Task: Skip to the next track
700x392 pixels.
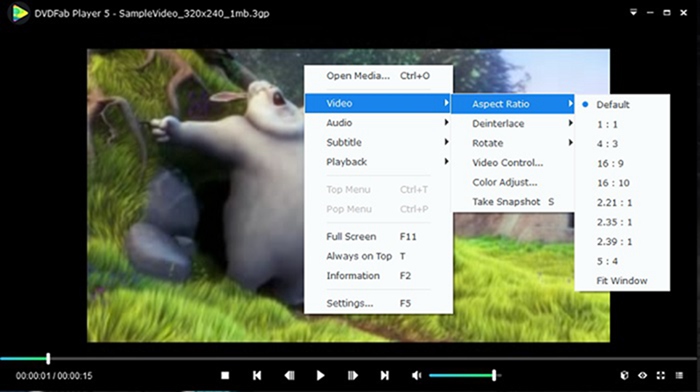Action: (x=384, y=375)
